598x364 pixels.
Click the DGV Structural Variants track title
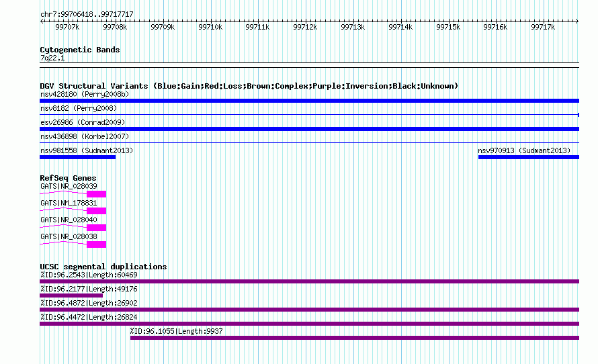[x=249, y=86]
